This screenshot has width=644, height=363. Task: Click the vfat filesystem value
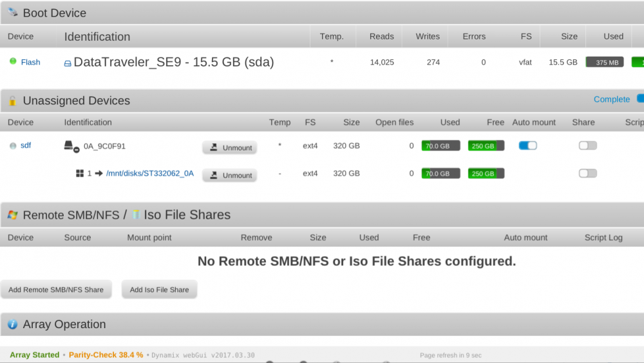pyautogui.click(x=526, y=63)
